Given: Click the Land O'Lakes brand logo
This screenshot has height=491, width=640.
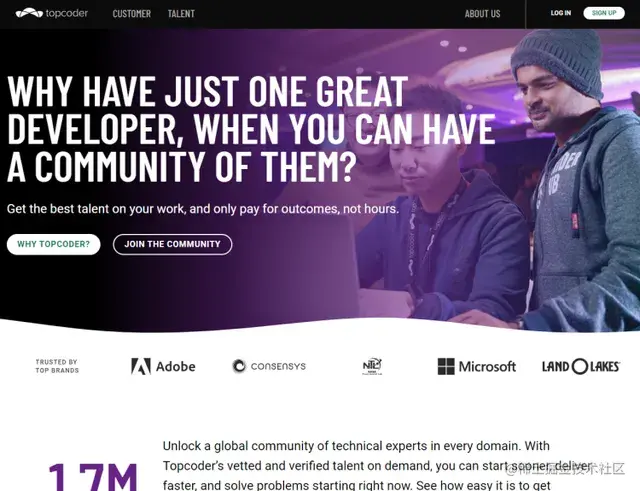Looking at the screenshot, I should [581, 367].
